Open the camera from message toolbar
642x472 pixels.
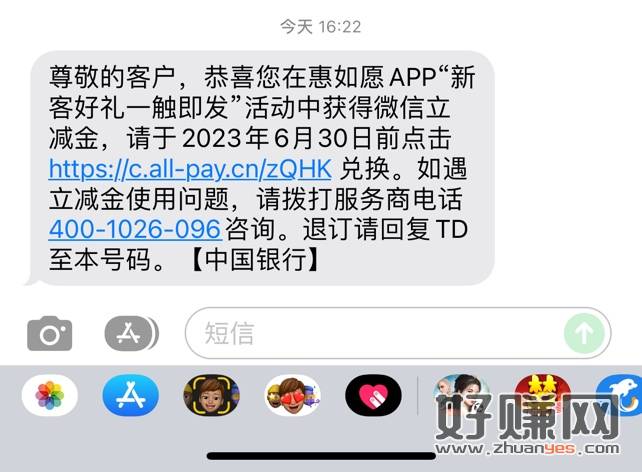pos(50,333)
